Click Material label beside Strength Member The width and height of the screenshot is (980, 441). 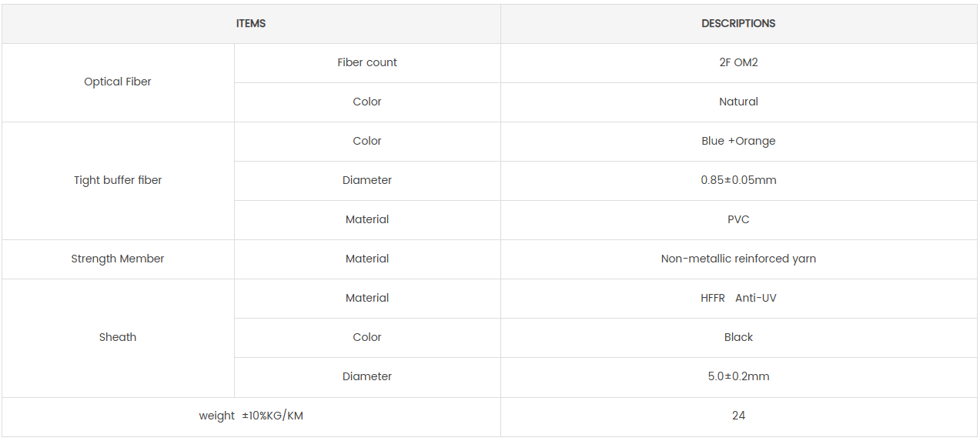pyautogui.click(x=367, y=259)
